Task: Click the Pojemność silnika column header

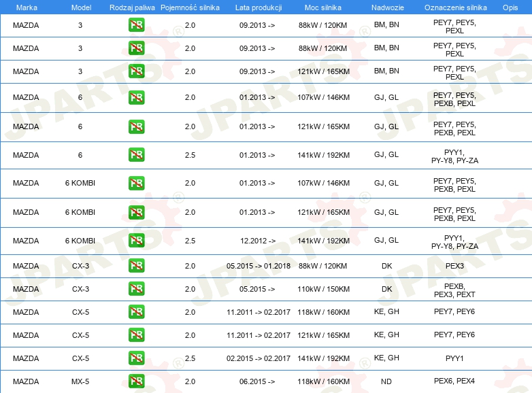Action: click(190, 7)
